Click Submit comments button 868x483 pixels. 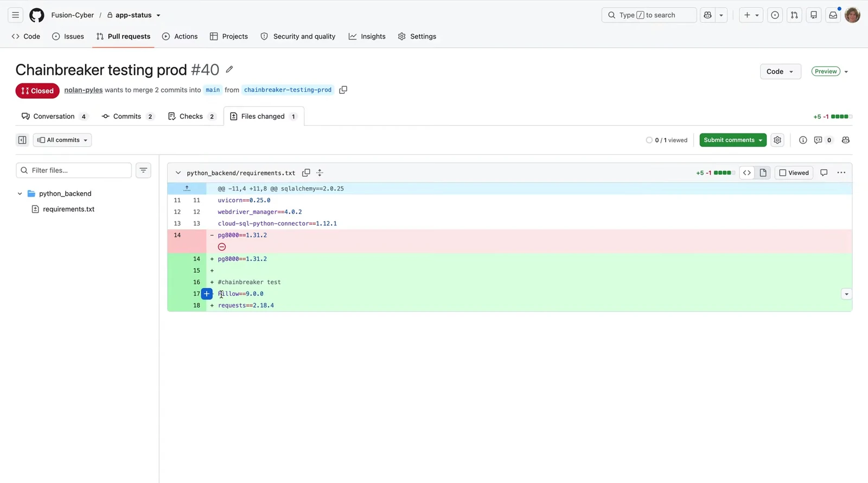[733, 140]
